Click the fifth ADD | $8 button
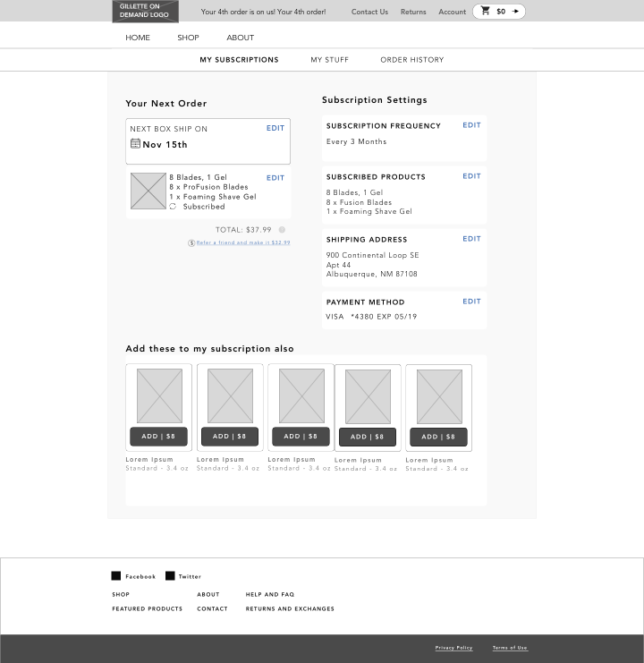This screenshot has height=663, width=644. click(x=438, y=438)
